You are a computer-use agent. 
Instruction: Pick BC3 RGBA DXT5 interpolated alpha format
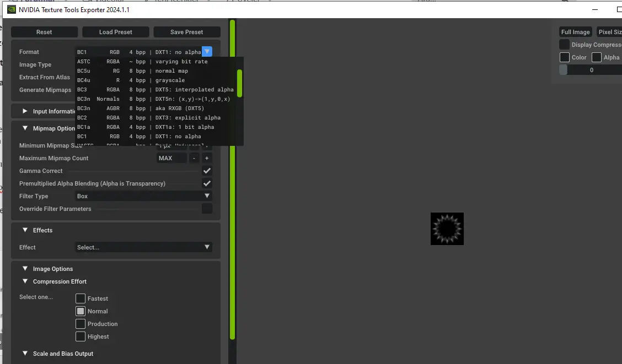coord(155,90)
